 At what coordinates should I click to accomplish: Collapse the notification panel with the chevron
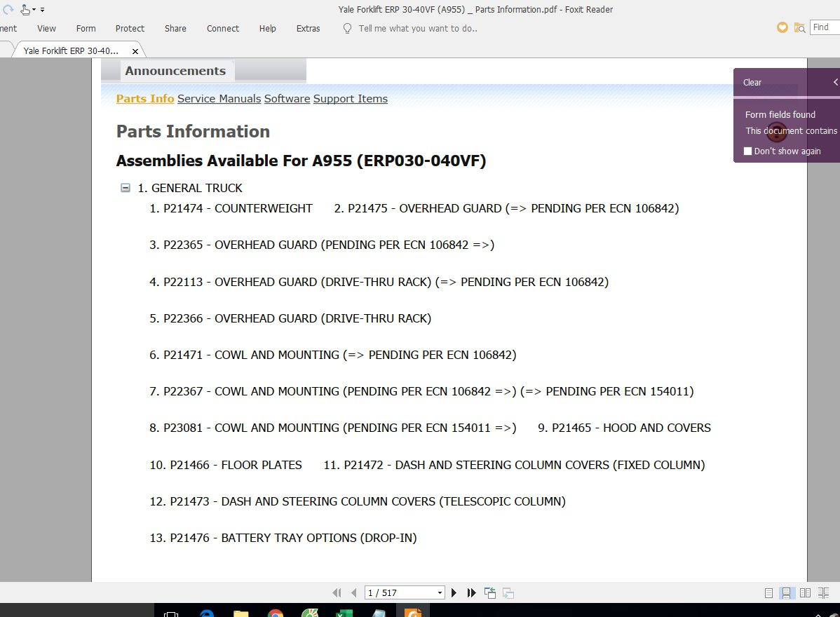(x=835, y=83)
